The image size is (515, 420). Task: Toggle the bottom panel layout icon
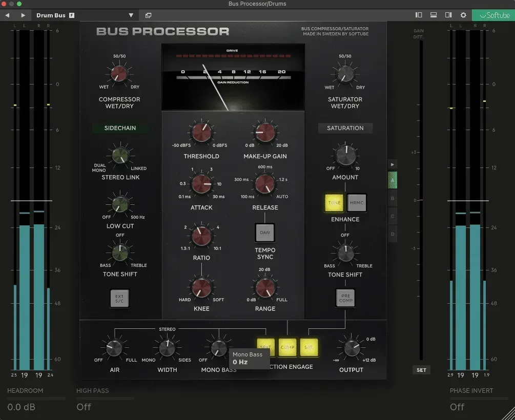coord(434,15)
